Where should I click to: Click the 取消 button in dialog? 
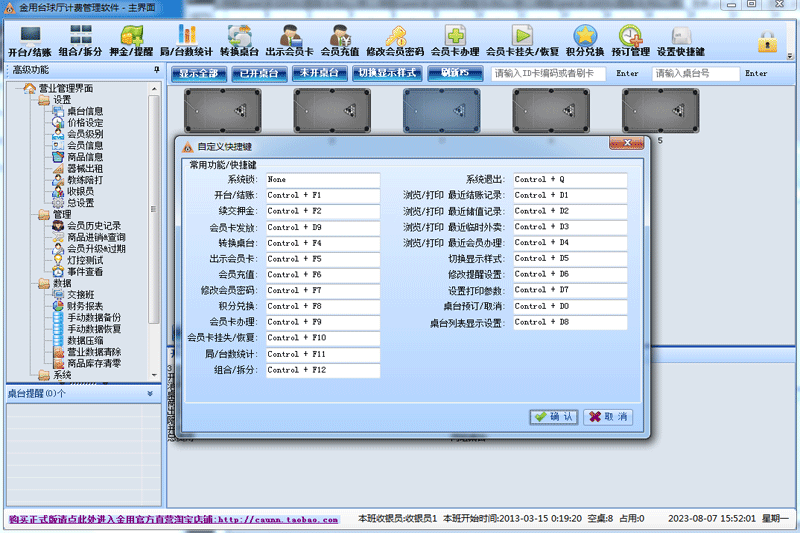coord(608,417)
